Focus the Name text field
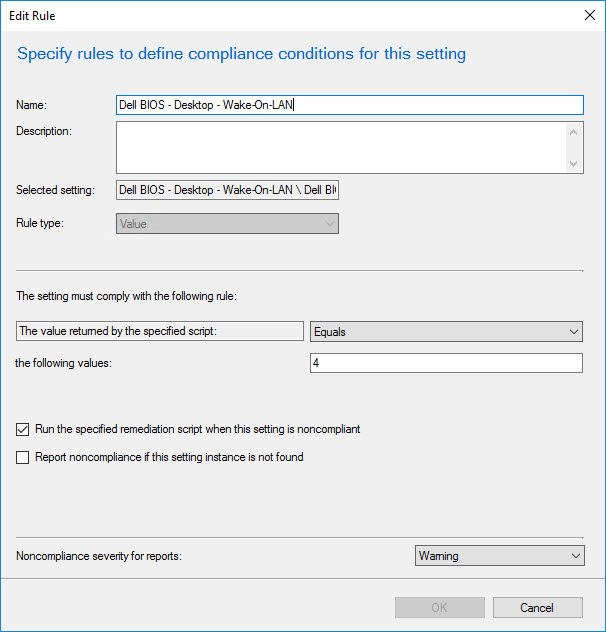Image resolution: width=606 pixels, height=632 pixels. 349,105
